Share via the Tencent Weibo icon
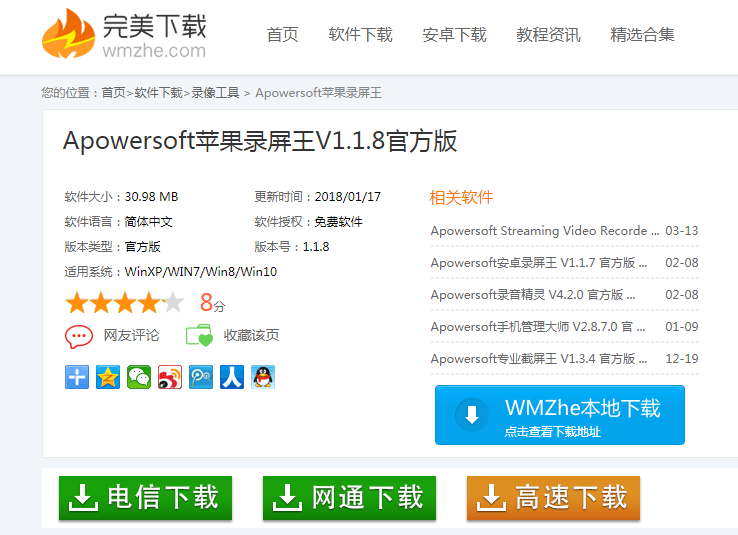The image size is (738, 535). 201,377
